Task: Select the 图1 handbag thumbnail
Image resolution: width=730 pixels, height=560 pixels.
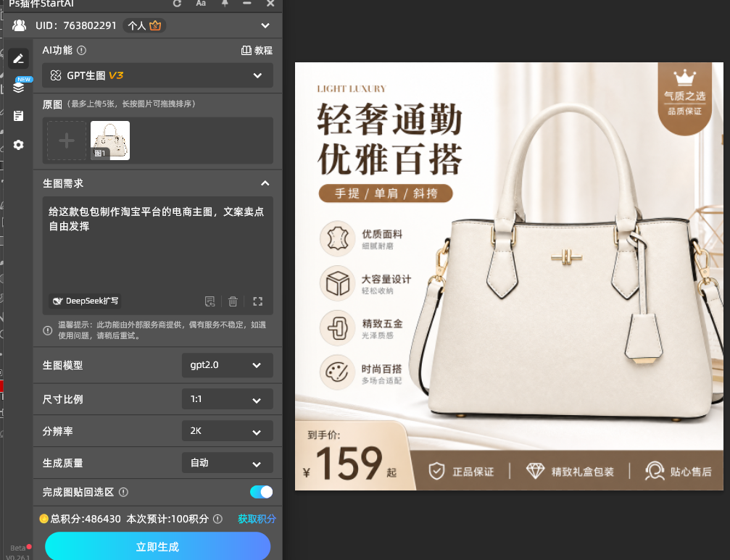Action: coord(110,141)
